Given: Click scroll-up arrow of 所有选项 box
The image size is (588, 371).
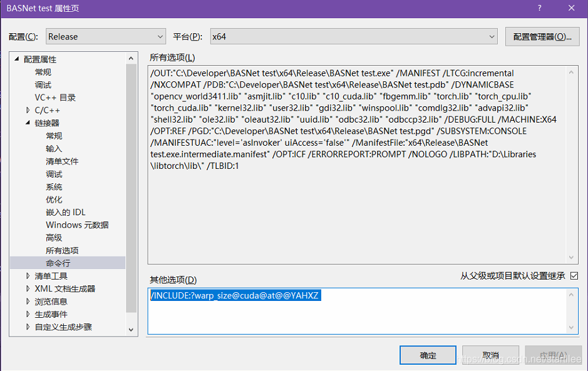Looking at the screenshot, I should click(x=571, y=73).
